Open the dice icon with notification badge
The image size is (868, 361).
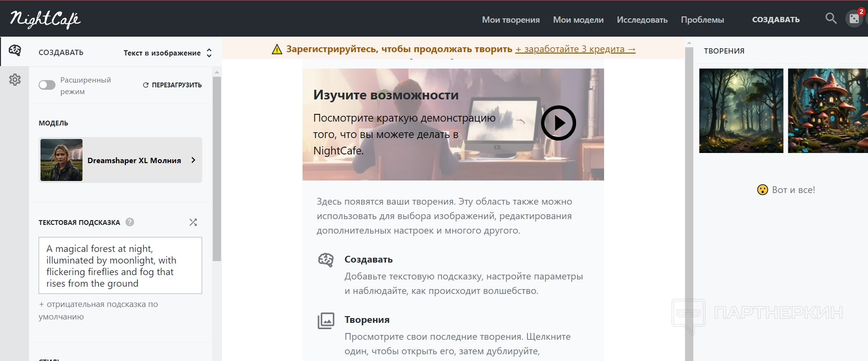pos(854,19)
